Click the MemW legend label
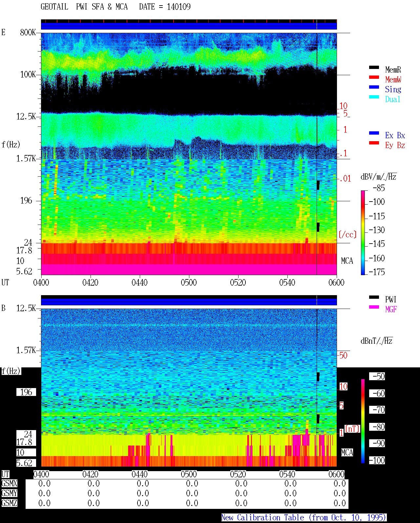 point(393,79)
